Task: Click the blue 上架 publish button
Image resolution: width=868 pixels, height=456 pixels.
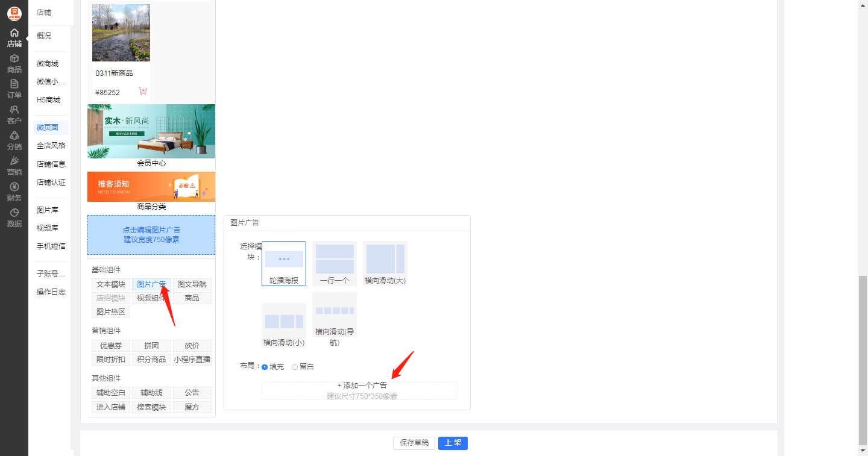Action: tap(453, 443)
